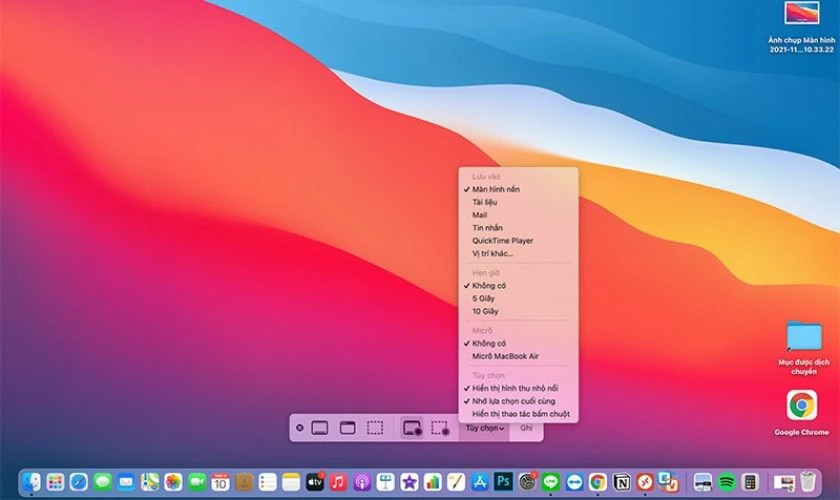Close the screenshot toolbar

[x=299, y=428]
